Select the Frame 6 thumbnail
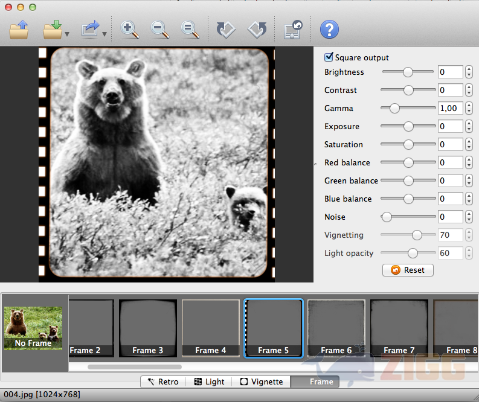Screen dimensions: 479x402 336,328
